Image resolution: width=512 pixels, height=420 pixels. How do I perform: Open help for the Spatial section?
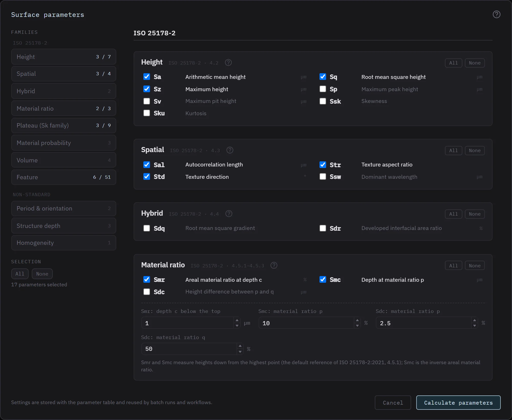[230, 150]
